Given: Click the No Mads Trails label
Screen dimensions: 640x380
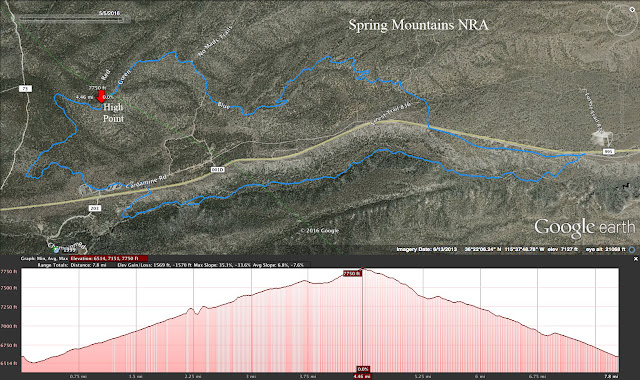Looking at the screenshot, I should [x=215, y=41].
